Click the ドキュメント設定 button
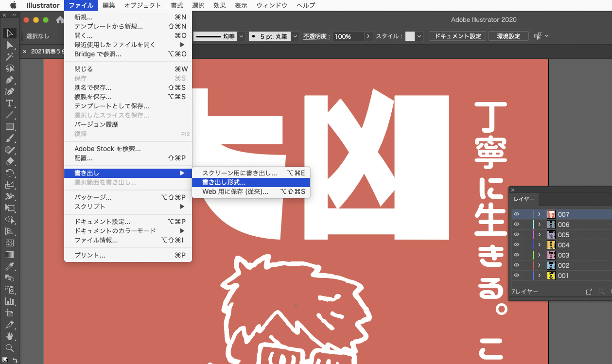The image size is (612, 364). [x=457, y=36]
